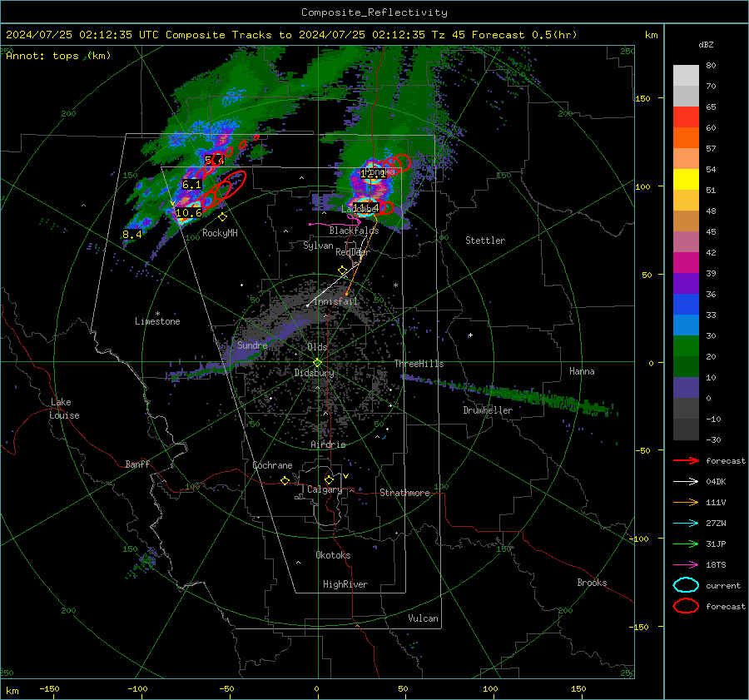Image resolution: width=749 pixels, height=700 pixels.
Task: Click the Lake Louise label
Action: 64,409
